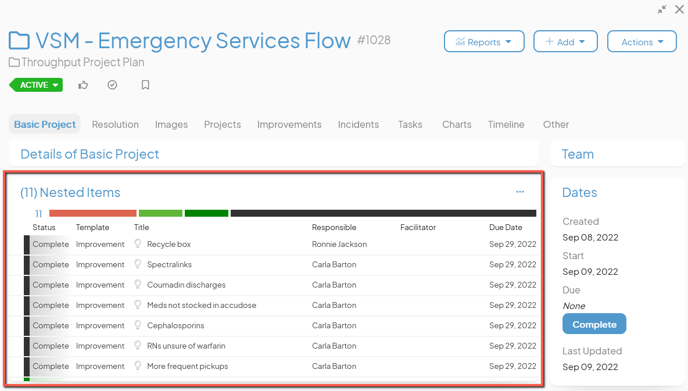Go to the Timeline tab
Screen dimensions: 688x391
[x=506, y=125]
